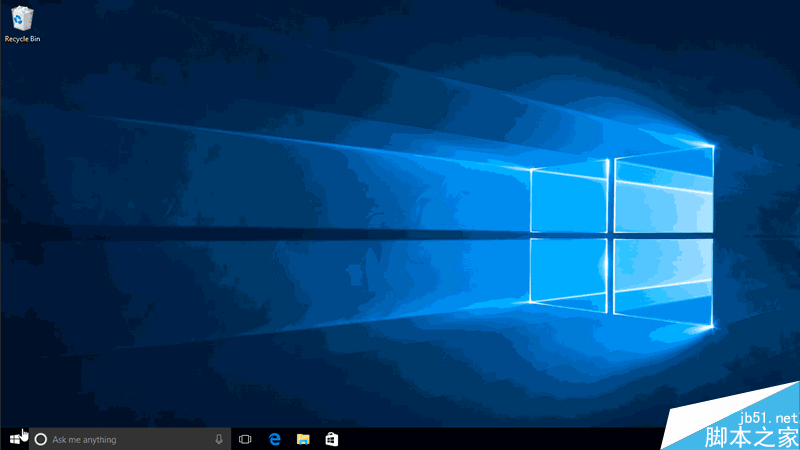The image size is (800, 450).
Task: Launch Microsoft Edge from the taskbar
Action: coord(274,439)
